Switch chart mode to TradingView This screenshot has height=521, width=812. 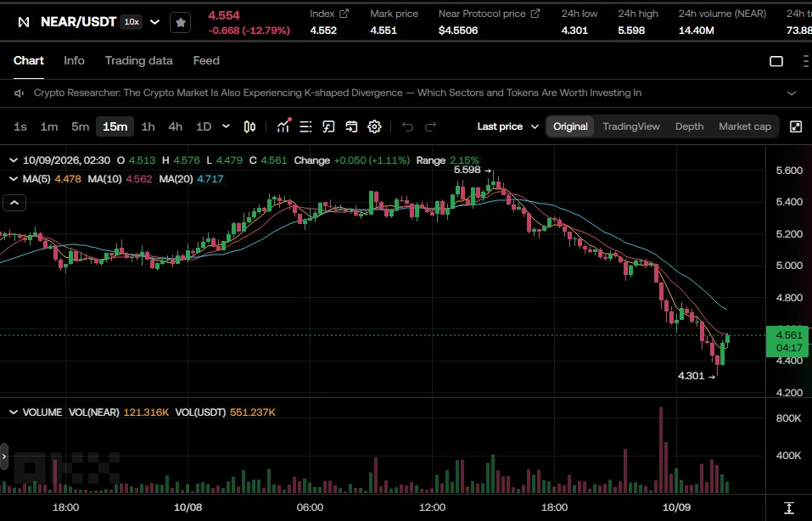click(631, 126)
